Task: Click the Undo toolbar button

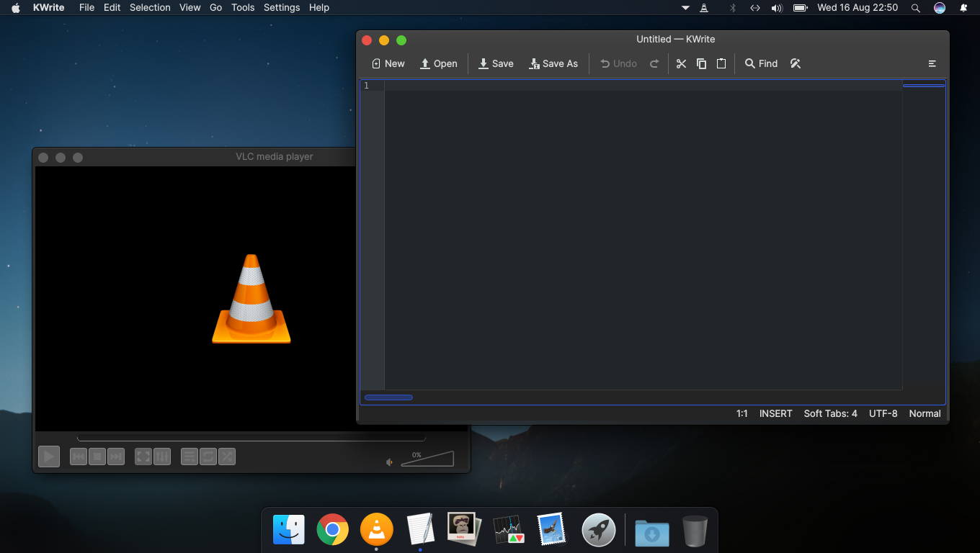Action: [618, 63]
